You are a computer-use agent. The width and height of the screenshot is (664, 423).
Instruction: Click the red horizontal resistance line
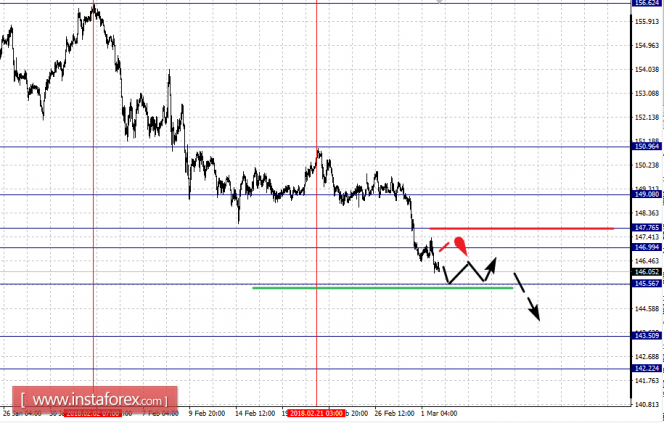pyautogui.click(x=522, y=229)
